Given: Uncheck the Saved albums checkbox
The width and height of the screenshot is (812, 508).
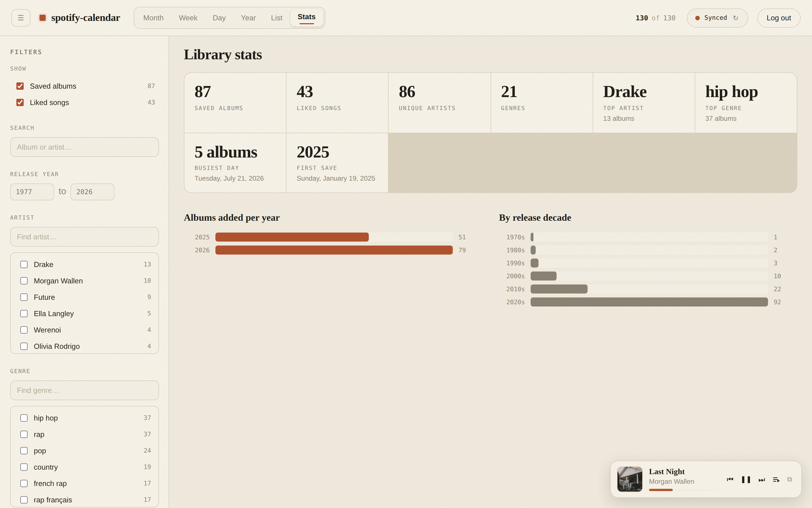Looking at the screenshot, I should point(20,86).
